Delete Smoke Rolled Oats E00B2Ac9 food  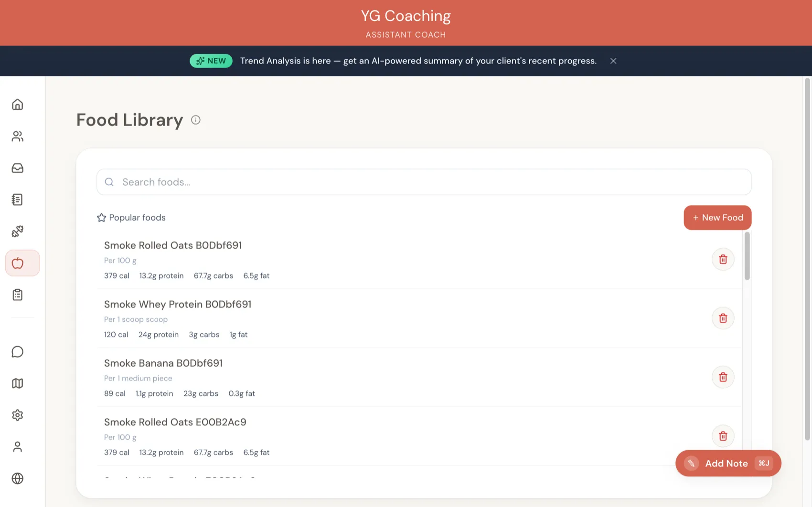[x=723, y=436]
